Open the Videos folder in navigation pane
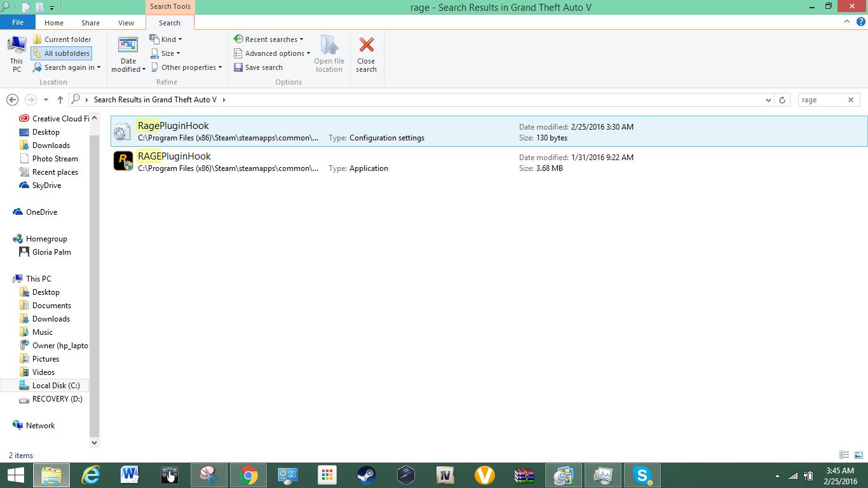This screenshot has width=868, height=488. [37, 372]
